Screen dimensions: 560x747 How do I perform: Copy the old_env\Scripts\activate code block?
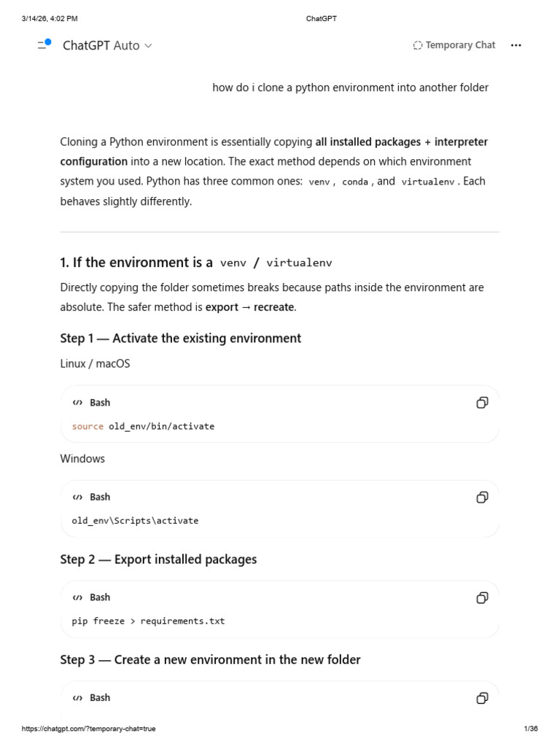(x=482, y=498)
